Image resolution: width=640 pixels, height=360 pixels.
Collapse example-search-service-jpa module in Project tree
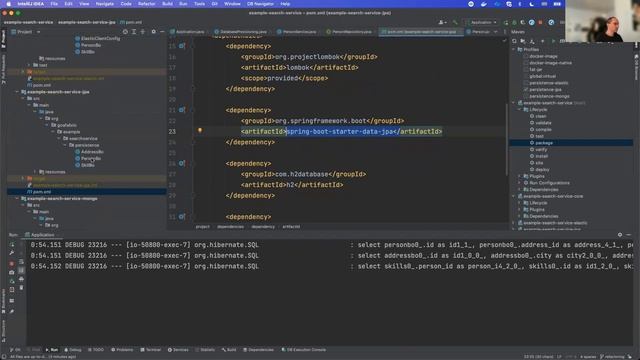(x=17, y=92)
